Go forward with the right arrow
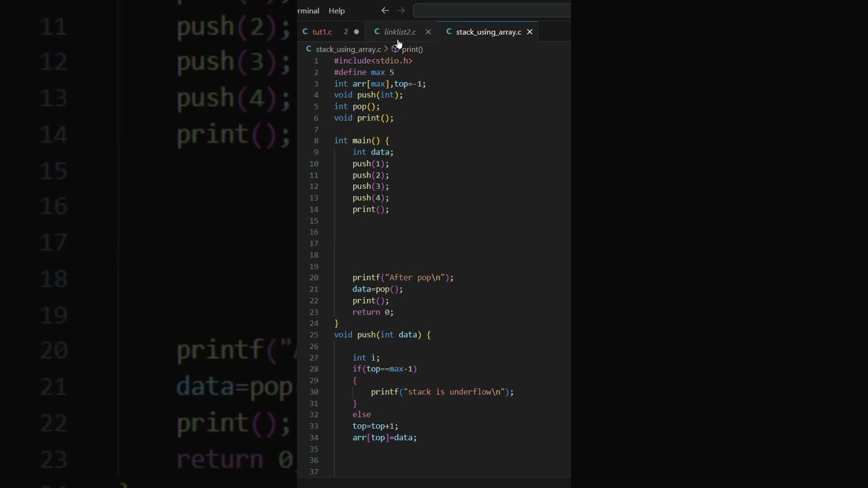Image resolution: width=868 pixels, height=488 pixels. (x=401, y=10)
